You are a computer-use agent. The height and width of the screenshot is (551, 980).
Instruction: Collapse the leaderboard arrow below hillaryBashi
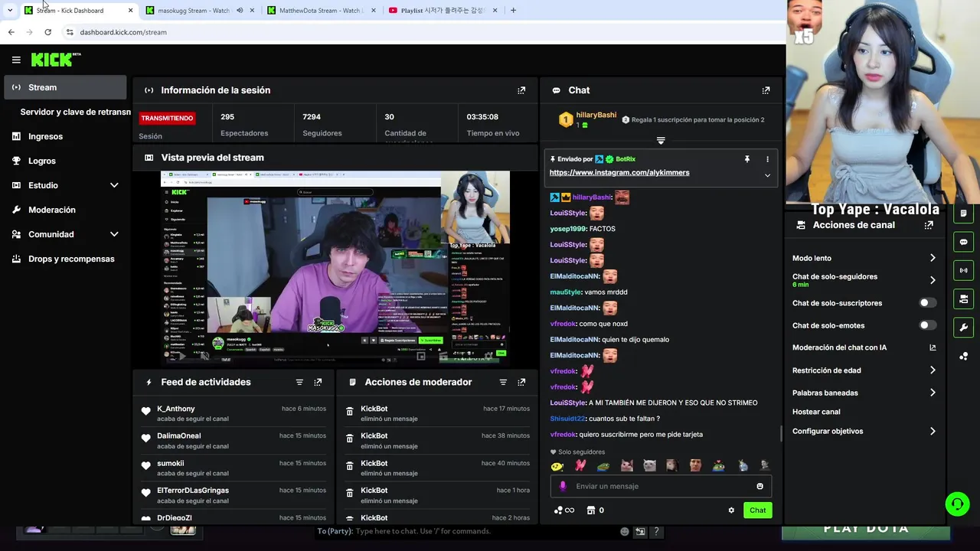click(x=661, y=141)
